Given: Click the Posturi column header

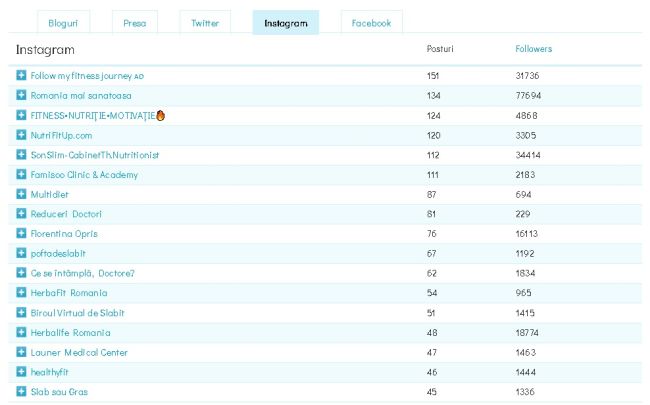Looking at the screenshot, I should point(439,49).
